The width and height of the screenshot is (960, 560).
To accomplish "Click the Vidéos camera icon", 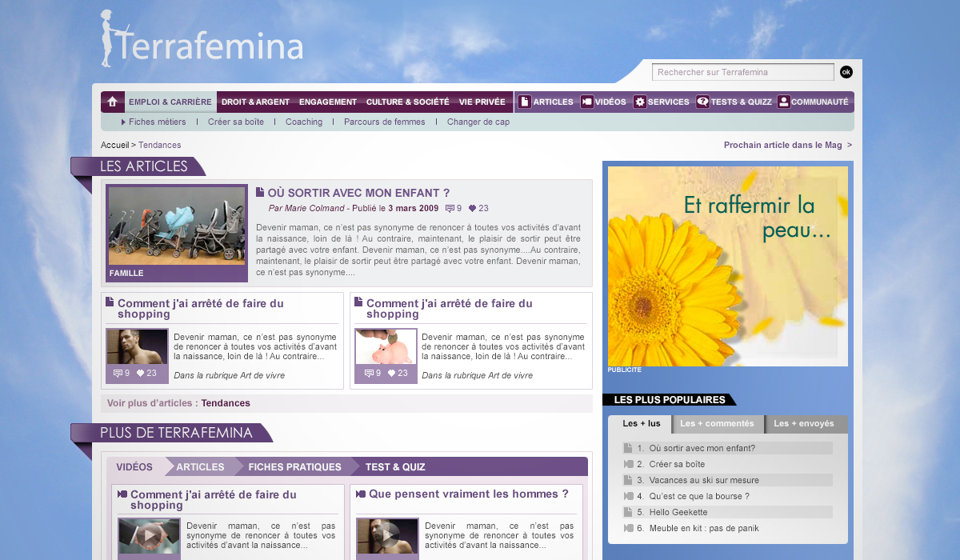I will pos(587,102).
